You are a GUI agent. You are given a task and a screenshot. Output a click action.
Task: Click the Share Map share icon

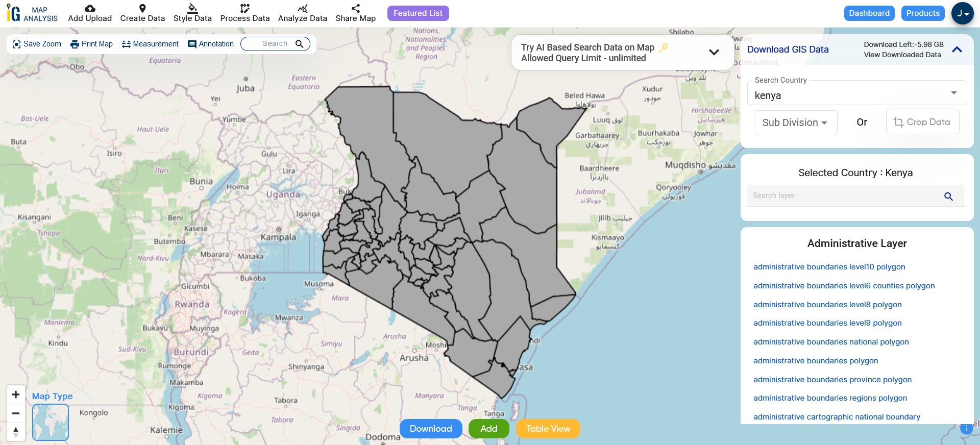(356, 8)
